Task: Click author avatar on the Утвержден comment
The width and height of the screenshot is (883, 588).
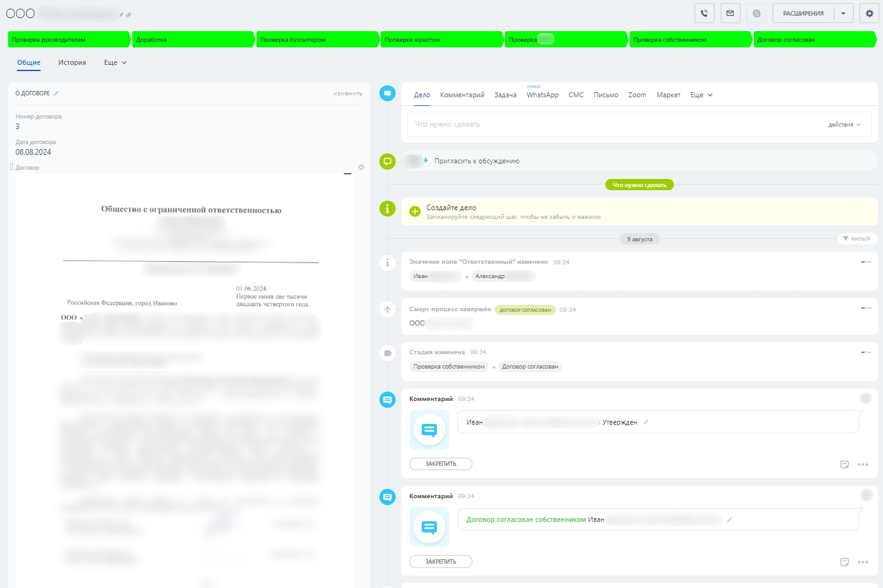Action: (x=866, y=398)
